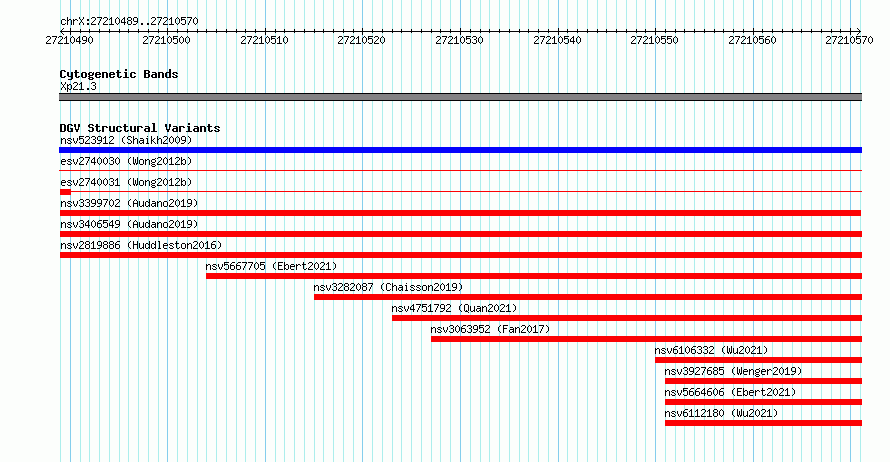Click the red bar of nsv3399702
This screenshot has width=890, height=462.
pyautogui.click(x=460, y=213)
